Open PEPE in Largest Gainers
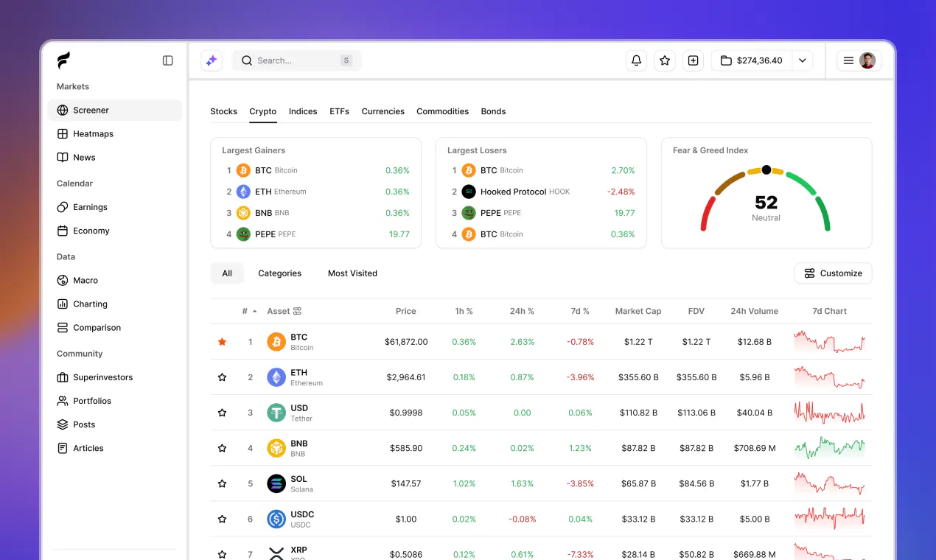The height and width of the screenshot is (560, 936). point(317,234)
